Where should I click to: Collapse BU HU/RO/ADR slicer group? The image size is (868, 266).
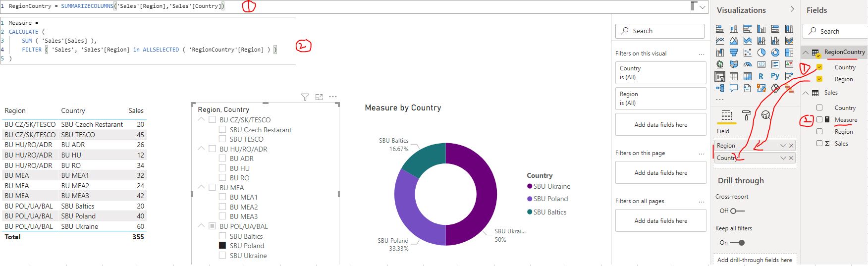tap(201, 149)
